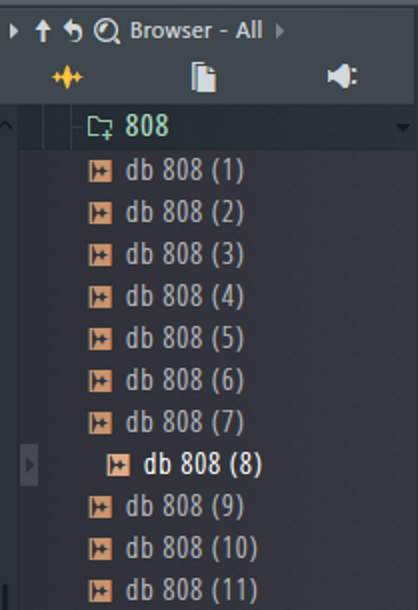This screenshot has height=610, width=418.
Task: Open the browser search magnifier icon
Action: [107, 32]
